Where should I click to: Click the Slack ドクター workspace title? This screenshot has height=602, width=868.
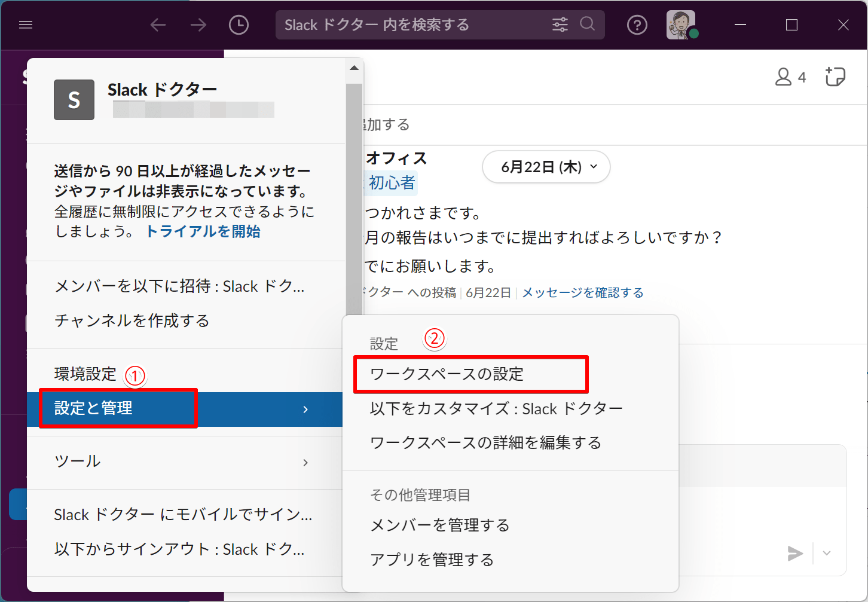pyautogui.click(x=162, y=90)
